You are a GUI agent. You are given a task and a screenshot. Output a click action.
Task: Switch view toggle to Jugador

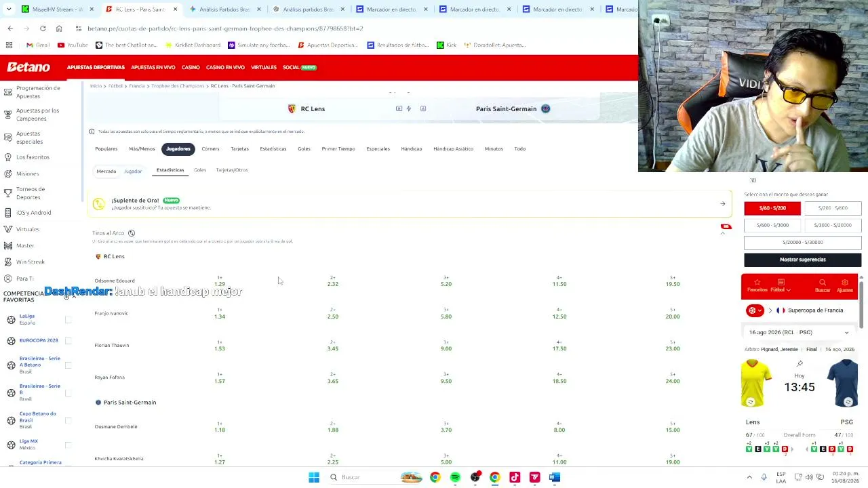click(x=133, y=171)
